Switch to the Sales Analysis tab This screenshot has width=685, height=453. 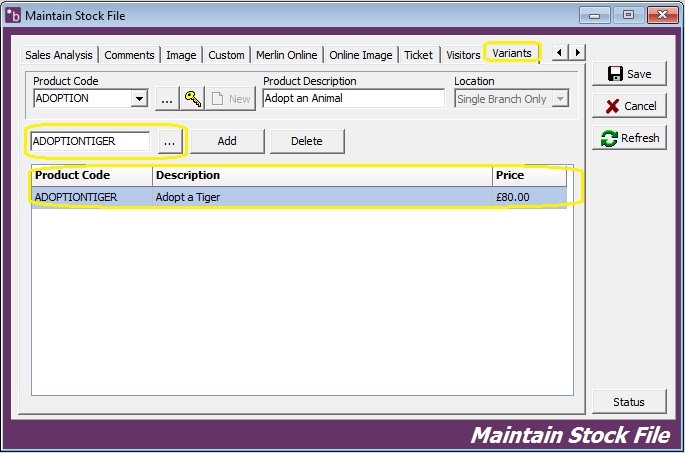tap(59, 55)
